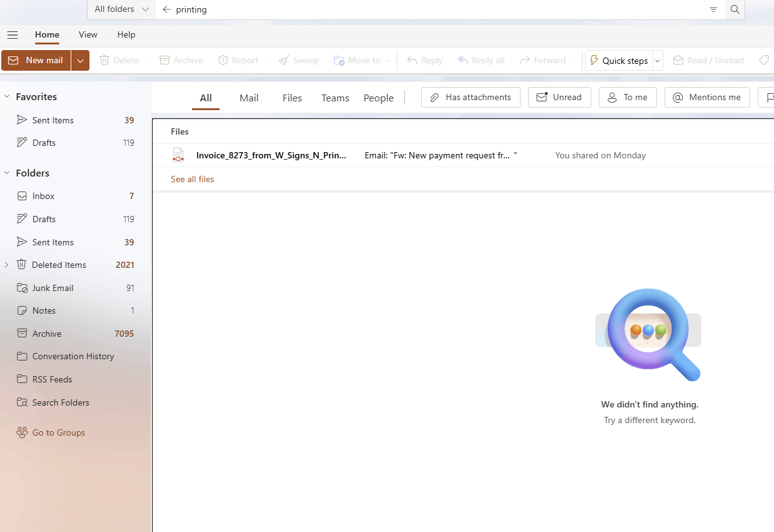Click the Go to Groups link

point(51,432)
